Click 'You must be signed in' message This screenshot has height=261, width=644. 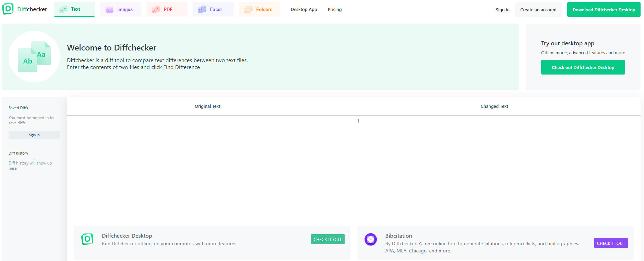(31, 120)
